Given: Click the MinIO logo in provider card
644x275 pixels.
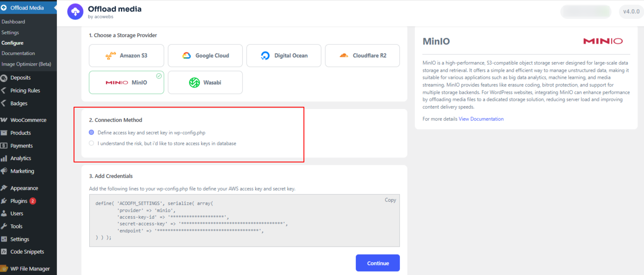Looking at the screenshot, I should [x=117, y=83].
